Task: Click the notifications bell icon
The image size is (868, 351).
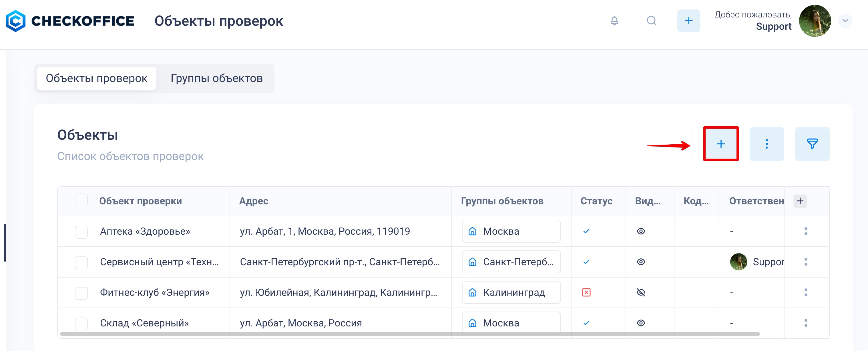Action: click(x=614, y=21)
